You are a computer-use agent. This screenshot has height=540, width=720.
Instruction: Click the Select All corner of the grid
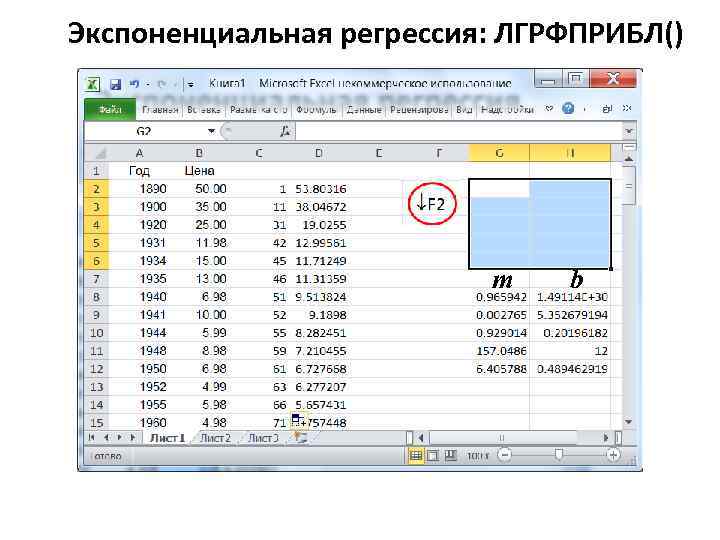coord(97,153)
